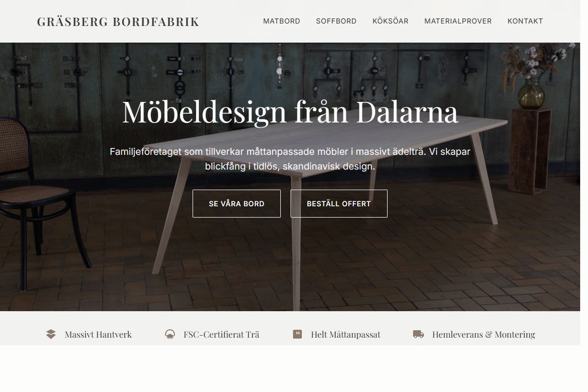588x392 pixels.
Task: Click the FSC-certified wood circular icon
Action: click(170, 334)
